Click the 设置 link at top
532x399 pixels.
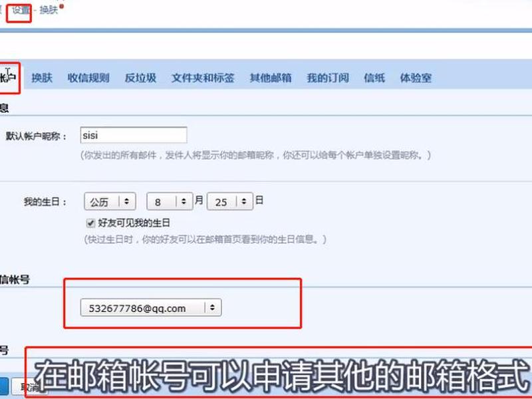tap(21, 10)
